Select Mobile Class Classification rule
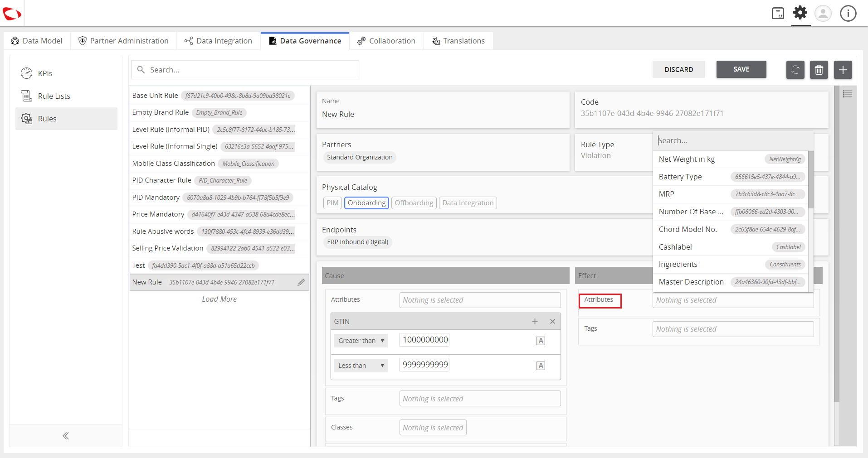This screenshot has height=458, width=868. click(x=219, y=164)
